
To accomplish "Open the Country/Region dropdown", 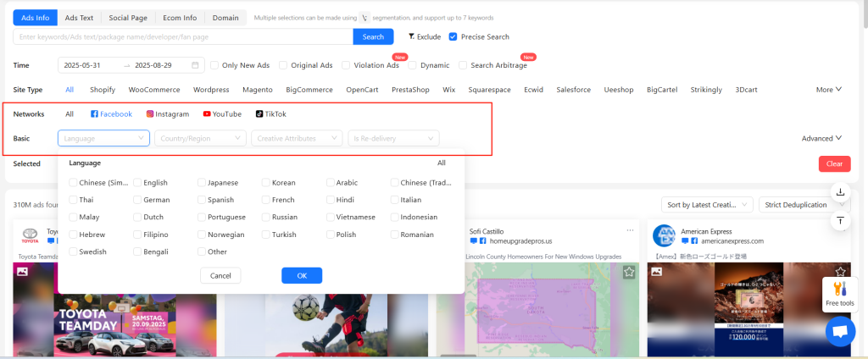I will click(200, 138).
